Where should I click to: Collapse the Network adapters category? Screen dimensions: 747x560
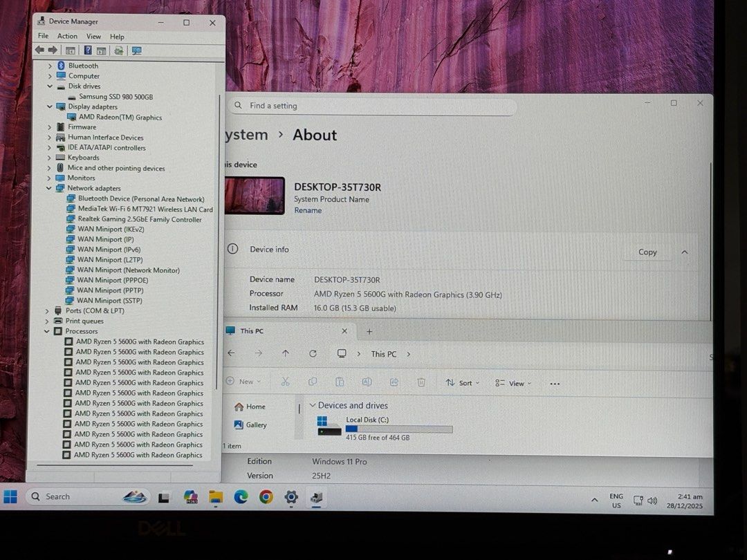pos(49,188)
